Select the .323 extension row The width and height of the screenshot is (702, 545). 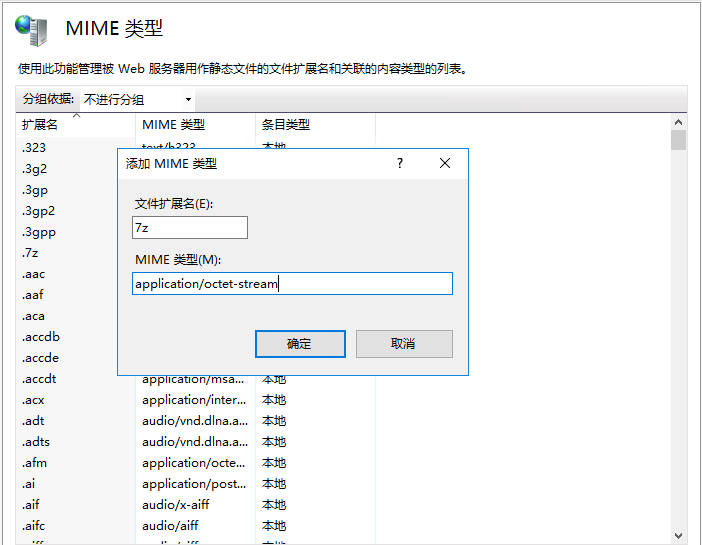(x=34, y=148)
